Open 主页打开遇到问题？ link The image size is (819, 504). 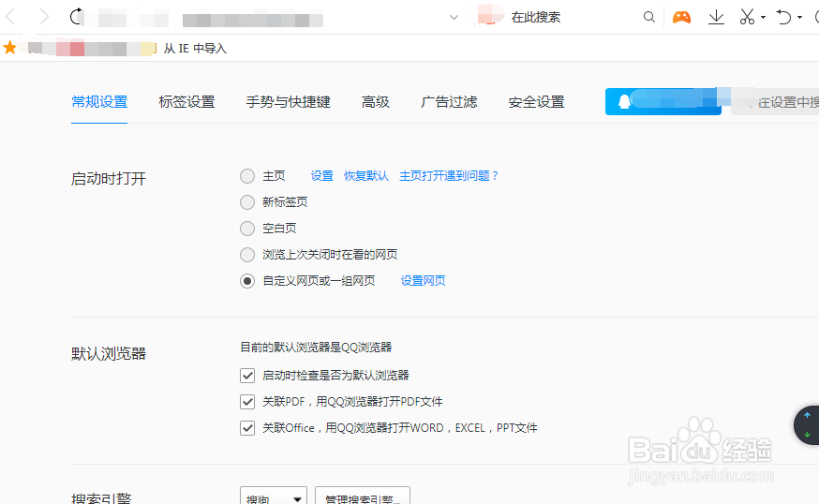449,176
